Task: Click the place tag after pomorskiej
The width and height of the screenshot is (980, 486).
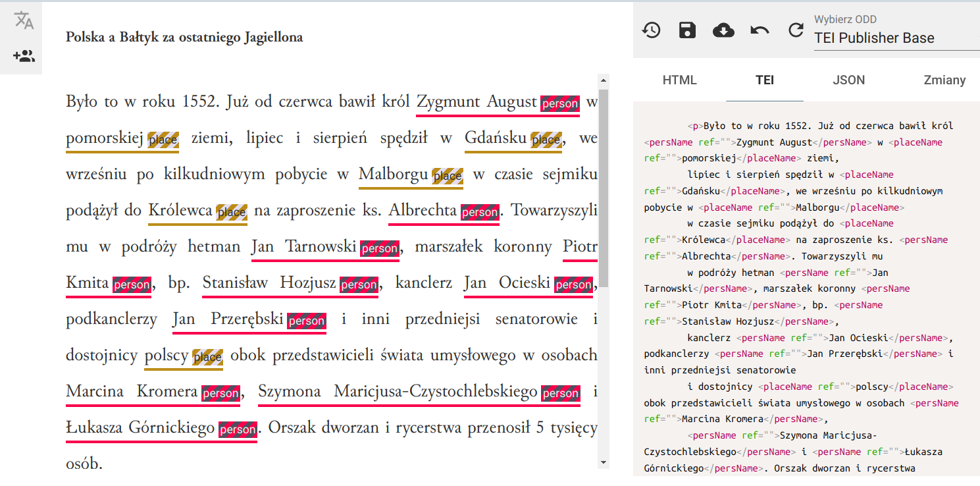Action: point(163,140)
